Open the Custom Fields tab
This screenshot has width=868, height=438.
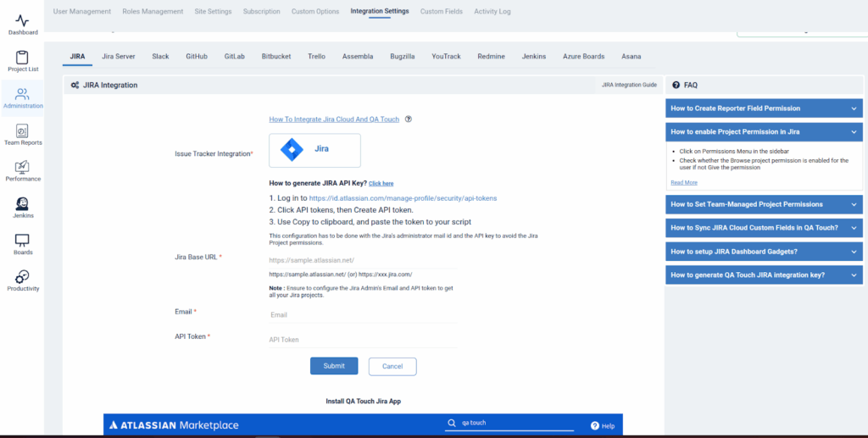[441, 11]
